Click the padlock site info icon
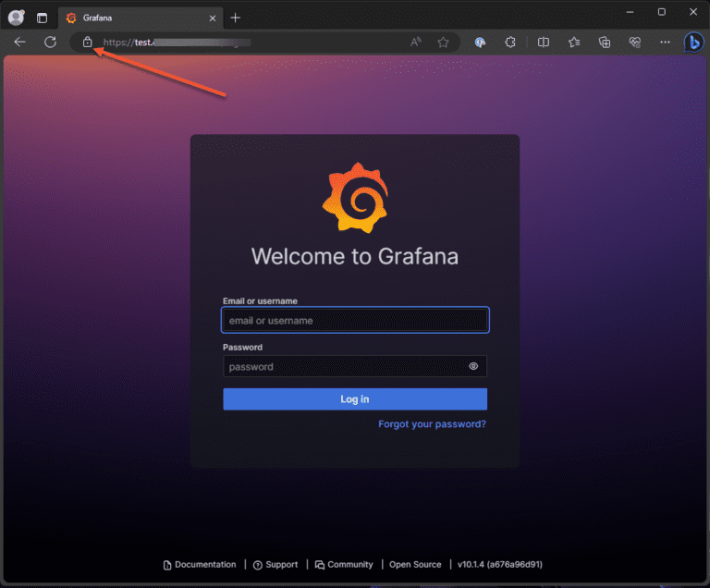Screen dimensions: 710x588 click(x=88, y=43)
